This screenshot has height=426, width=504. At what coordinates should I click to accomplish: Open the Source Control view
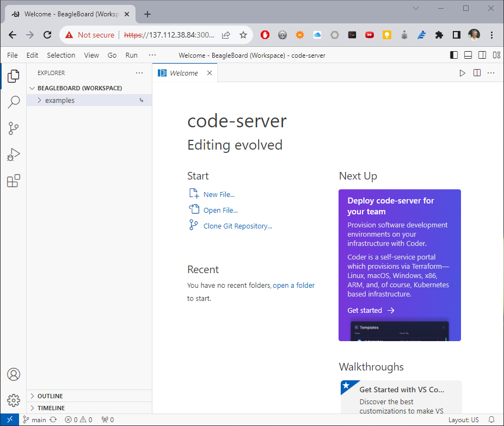tap(14, 128)
